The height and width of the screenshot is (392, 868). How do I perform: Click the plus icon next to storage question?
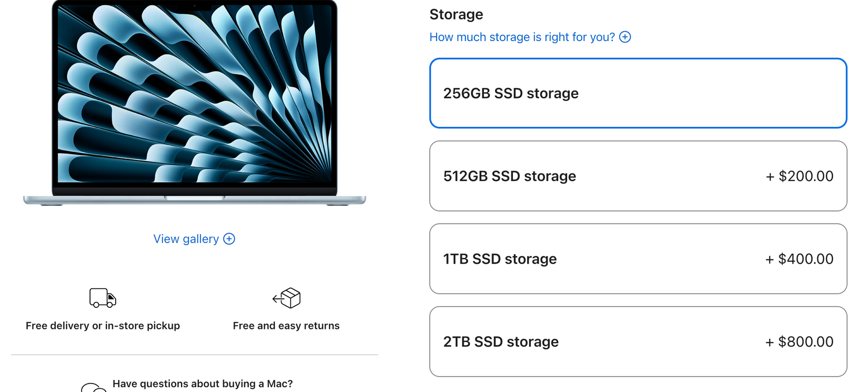coord(625,37)
